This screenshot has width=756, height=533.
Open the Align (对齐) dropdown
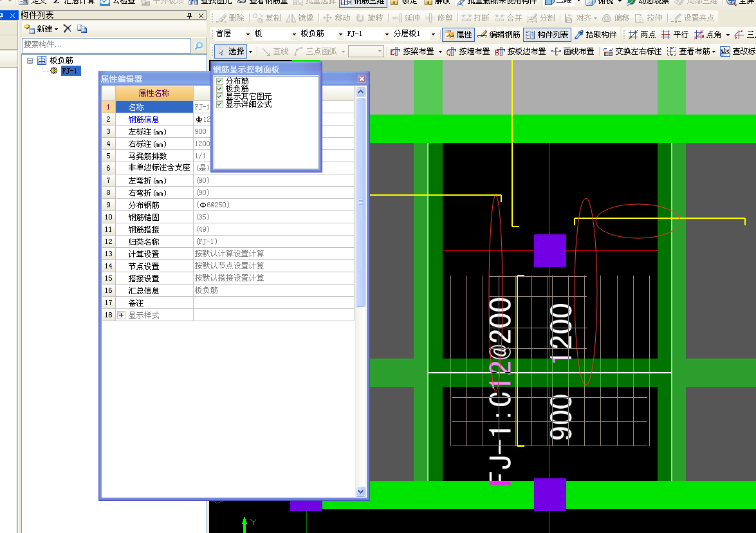point(595,18)
